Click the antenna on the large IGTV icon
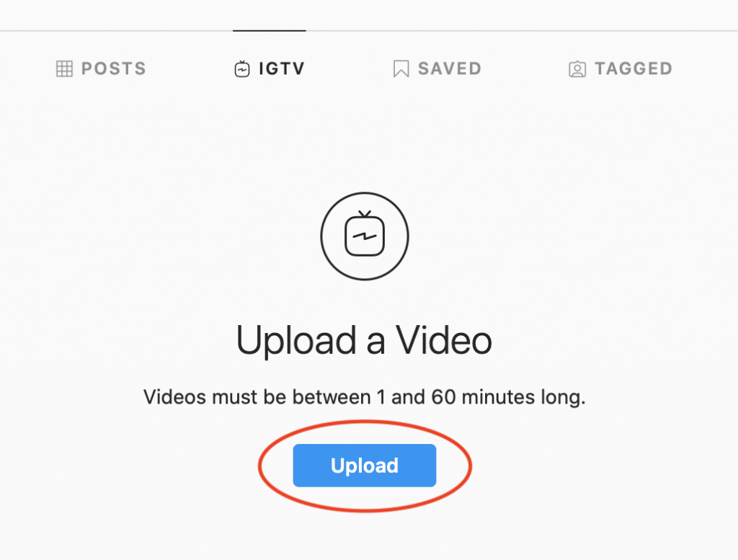The height and width of the screenshot is (560, 738). tap(365, 214)
